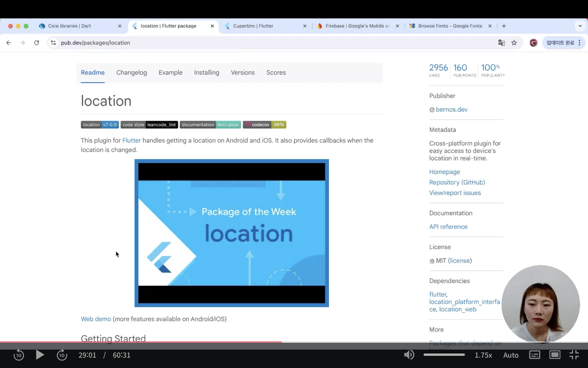Screen dimensions: 588x368
Task: Click the presenter webcam overlay
Action: coord(541,304)
